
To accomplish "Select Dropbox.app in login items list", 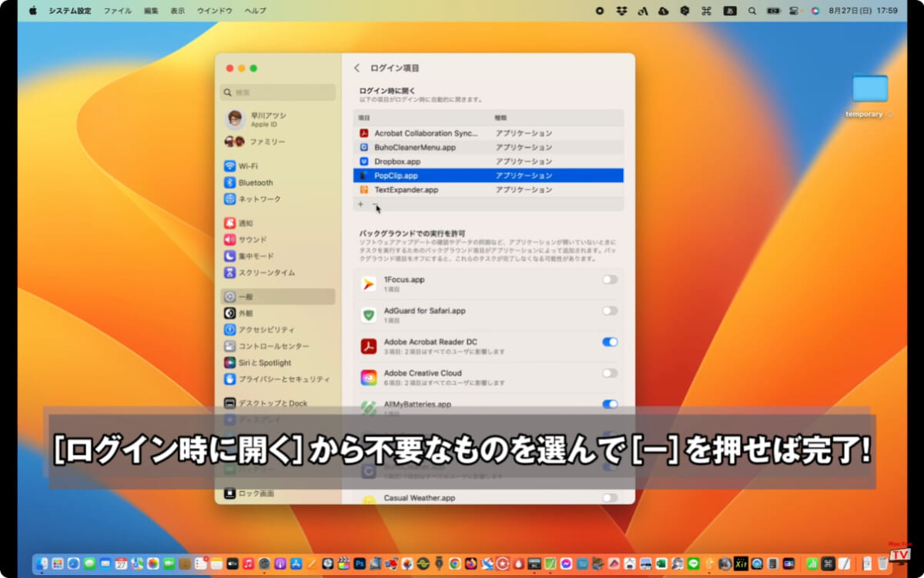I will [488, 162].
